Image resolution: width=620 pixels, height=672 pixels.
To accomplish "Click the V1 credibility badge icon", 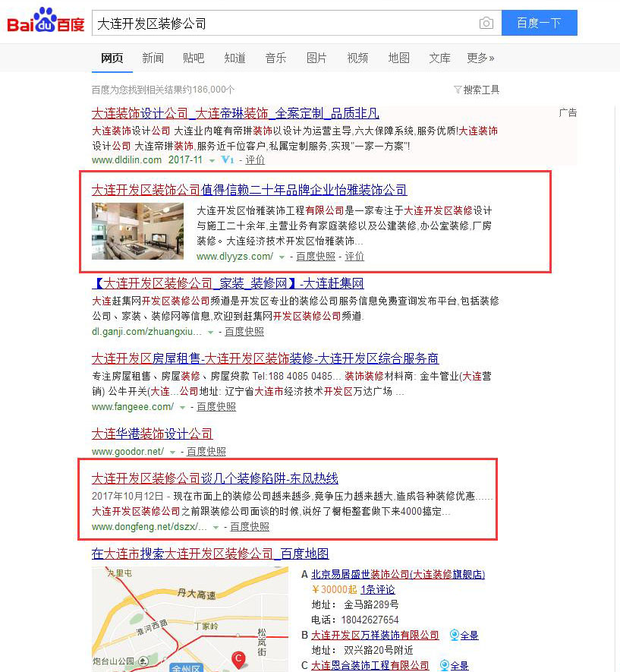I will coord(228,160).
